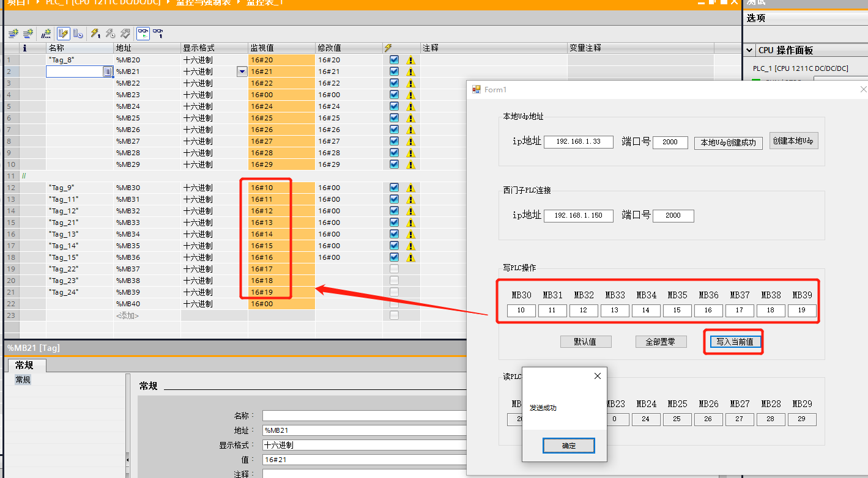Click the warning icon in the %MB25 row
Image resolution: width=868 pixels, height=478 pixels.
[x=410, y=118]
